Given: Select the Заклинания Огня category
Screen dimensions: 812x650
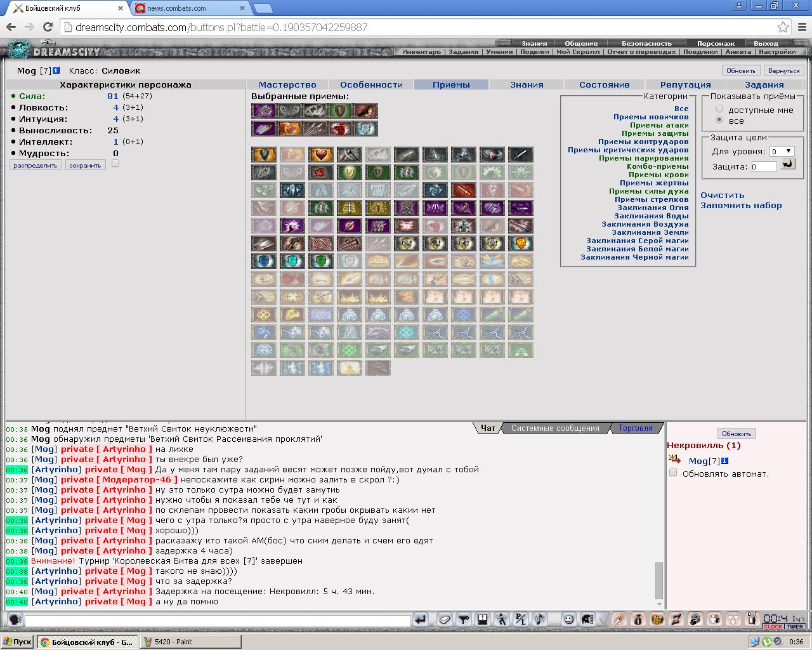Looking at the screenshot, I should tap(653, 208).
